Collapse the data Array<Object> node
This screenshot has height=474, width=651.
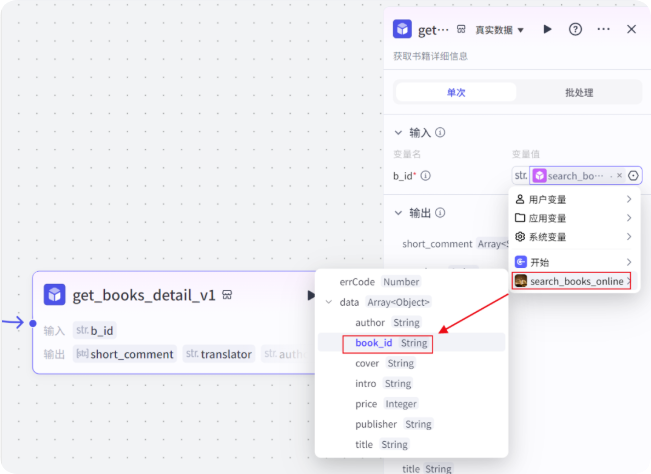[x=329, y=302]
